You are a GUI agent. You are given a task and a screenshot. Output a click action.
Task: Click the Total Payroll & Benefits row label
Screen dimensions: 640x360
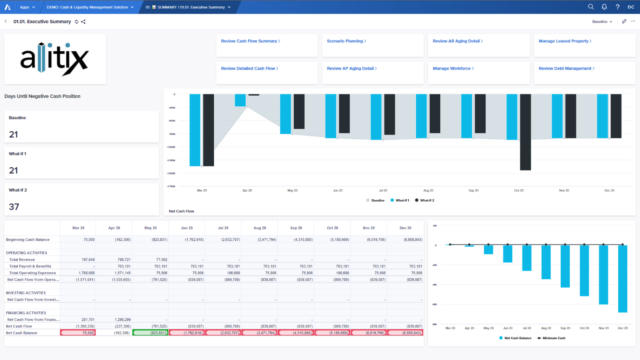point(30,266)
